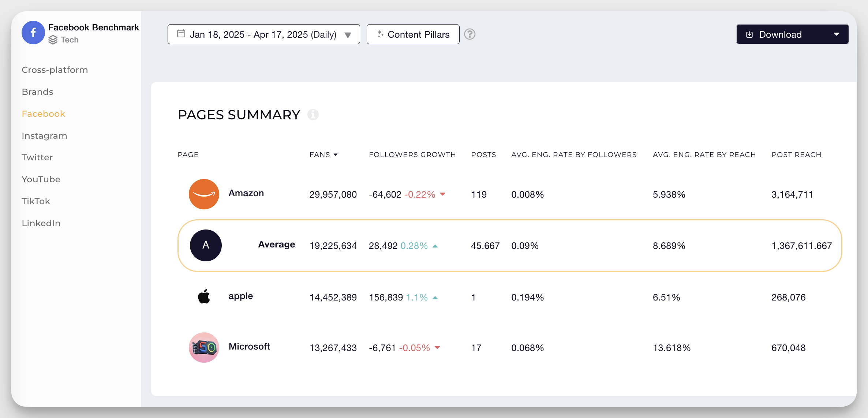
Task: Click apple post reach 268,076
Action: point(789,297)
